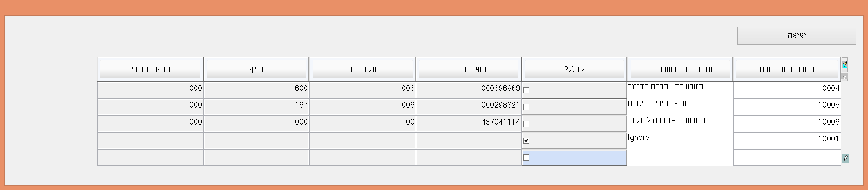
Task: Toggle the skip checkbox for account 10006
Action: click(x=526, y=124)
